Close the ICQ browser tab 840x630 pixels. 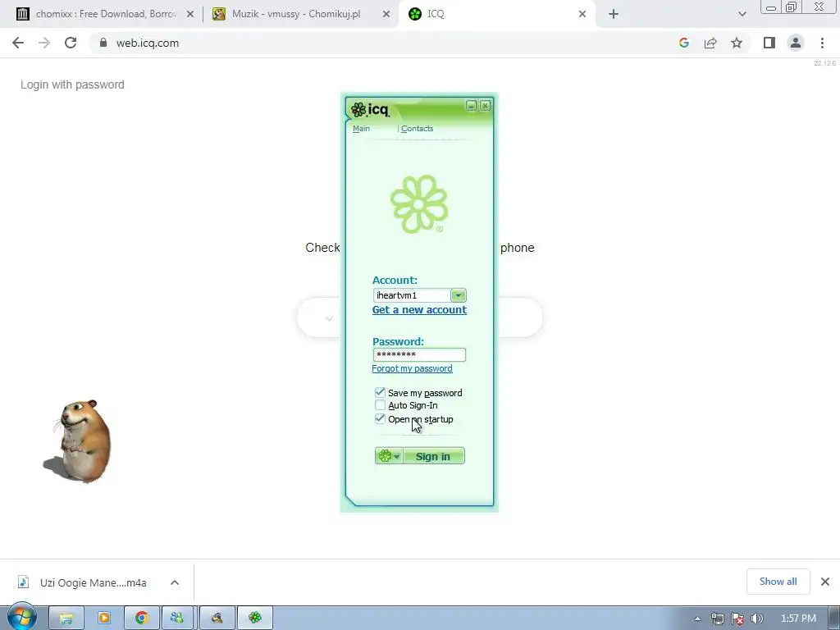582,14
